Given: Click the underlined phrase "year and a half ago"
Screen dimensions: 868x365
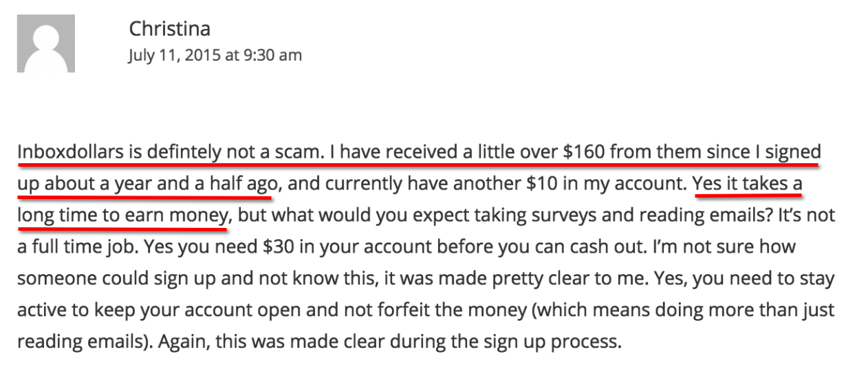Looking at the screenshot, I should point(195,185).
